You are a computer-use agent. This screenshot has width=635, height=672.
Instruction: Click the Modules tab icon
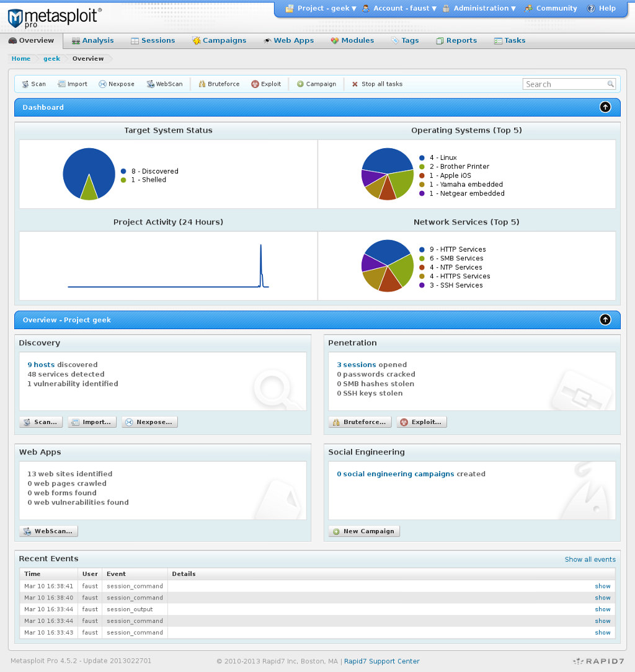pyautogui.click(x=335, y=41)
